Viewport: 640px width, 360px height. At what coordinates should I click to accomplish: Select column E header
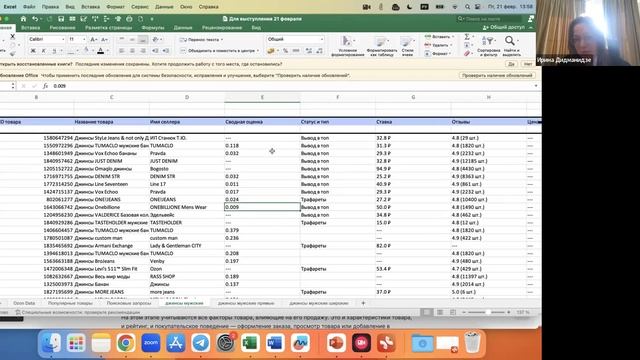[262, 97]
